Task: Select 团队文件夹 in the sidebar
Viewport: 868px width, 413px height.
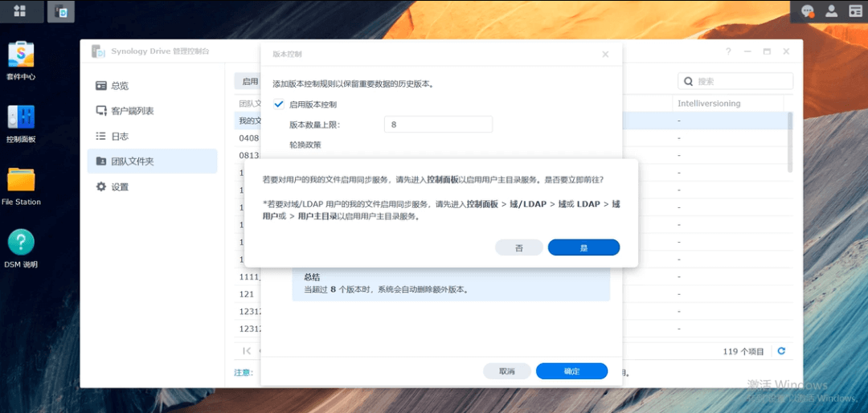Action: (152, 162)
